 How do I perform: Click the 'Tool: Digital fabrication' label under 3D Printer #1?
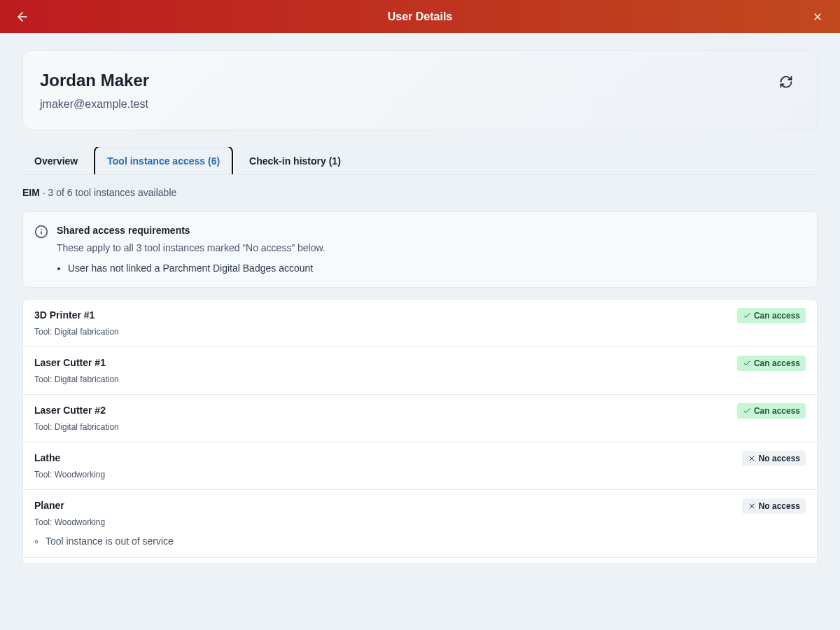(76, 332)
